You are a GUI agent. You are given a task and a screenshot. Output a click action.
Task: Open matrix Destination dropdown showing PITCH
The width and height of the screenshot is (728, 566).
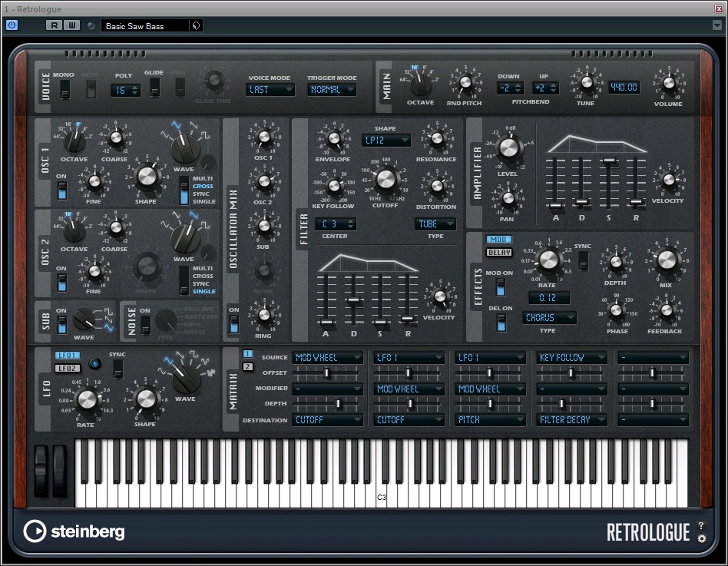coord(490,420)
